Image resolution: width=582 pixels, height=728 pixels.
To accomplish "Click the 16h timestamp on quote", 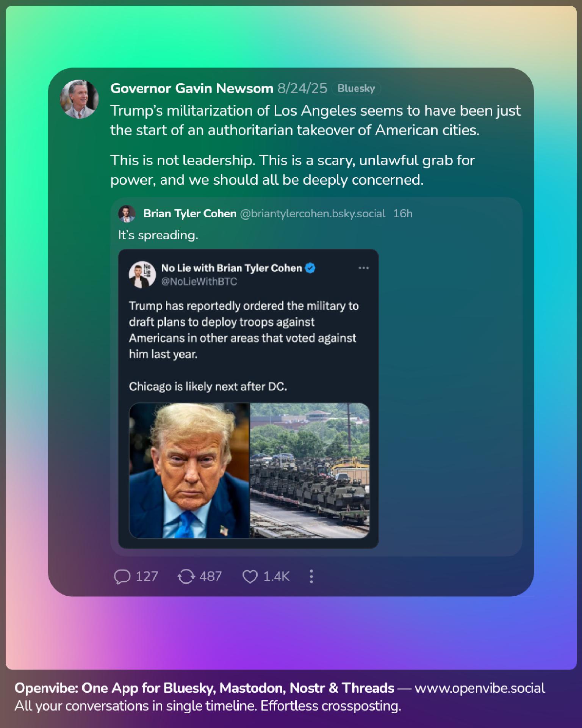I will 402,214.
